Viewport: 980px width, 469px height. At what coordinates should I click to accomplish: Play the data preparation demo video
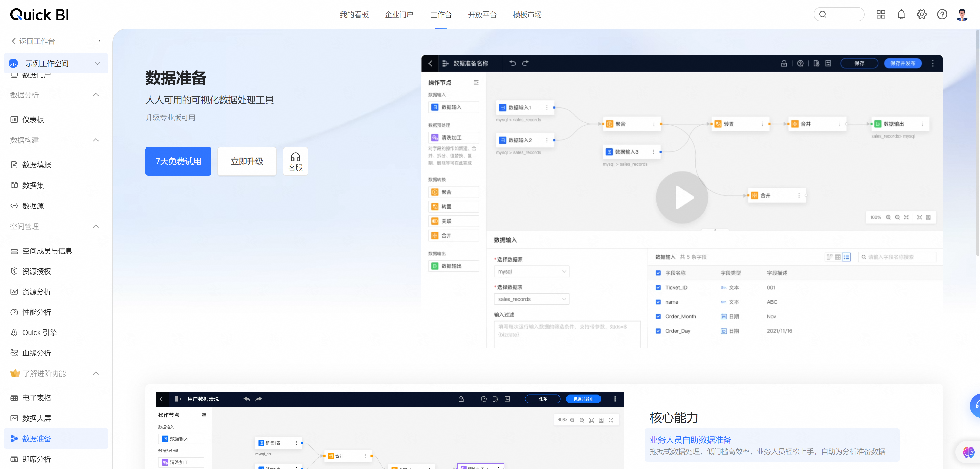point(682,197)
